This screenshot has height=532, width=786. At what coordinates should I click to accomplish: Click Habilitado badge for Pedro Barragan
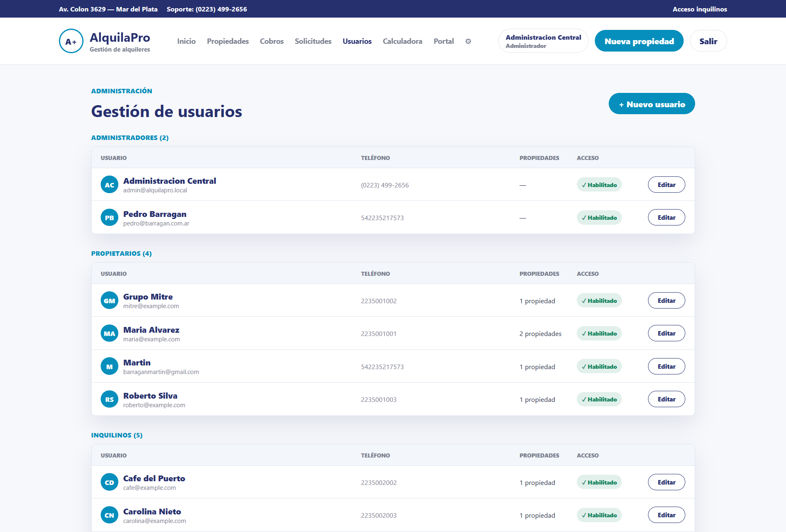[x=599, y=218]
